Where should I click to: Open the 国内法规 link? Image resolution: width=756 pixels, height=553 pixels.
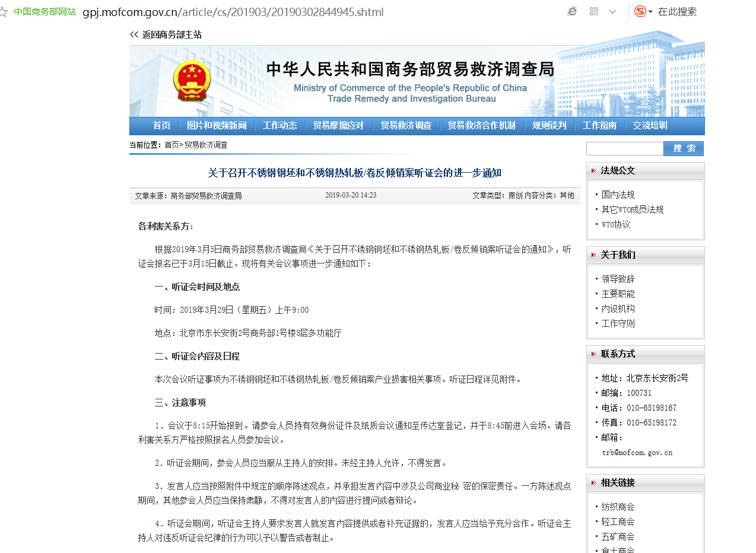click(x=618, y=195)
